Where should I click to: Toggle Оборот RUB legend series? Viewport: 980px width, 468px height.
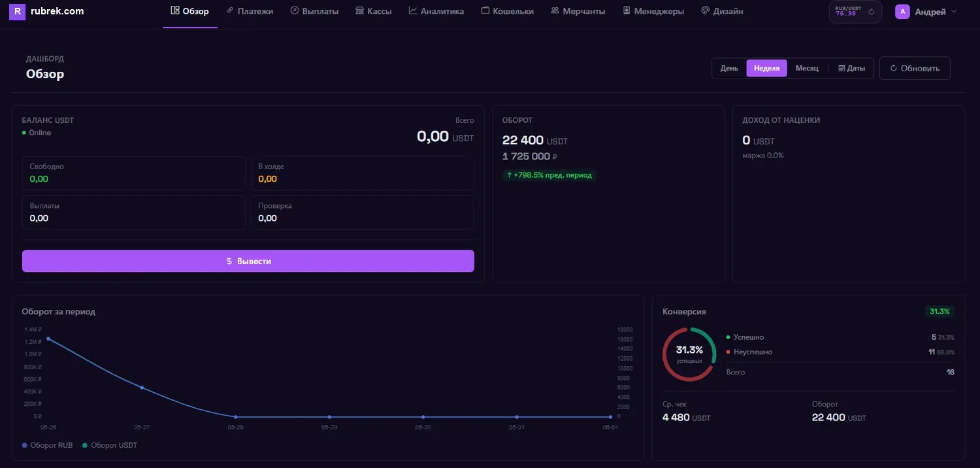(47, 445)
